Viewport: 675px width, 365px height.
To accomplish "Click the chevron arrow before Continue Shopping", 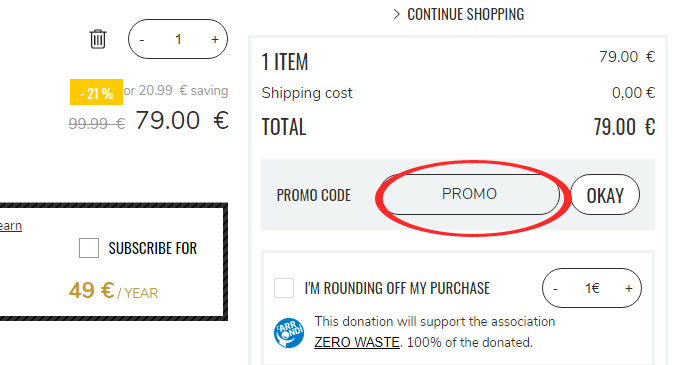I will click(396, 14).
